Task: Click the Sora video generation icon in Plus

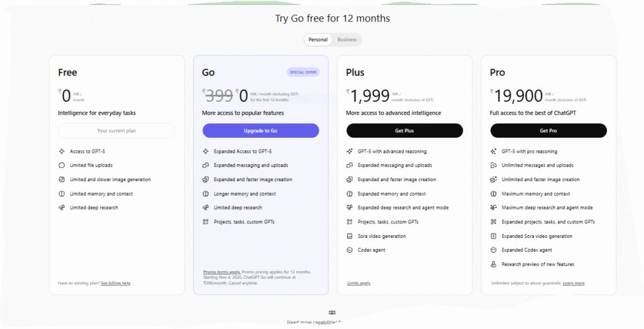Action: click(350, 236)
